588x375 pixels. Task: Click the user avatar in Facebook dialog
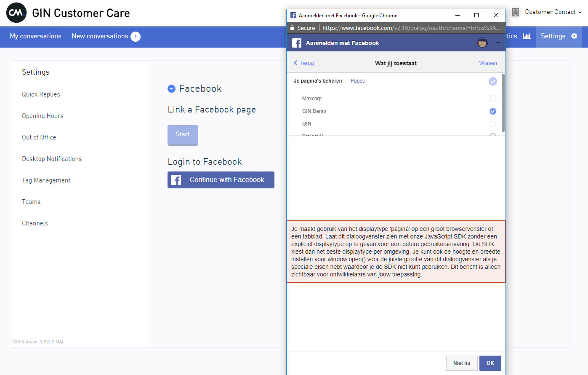click(482, 43)
